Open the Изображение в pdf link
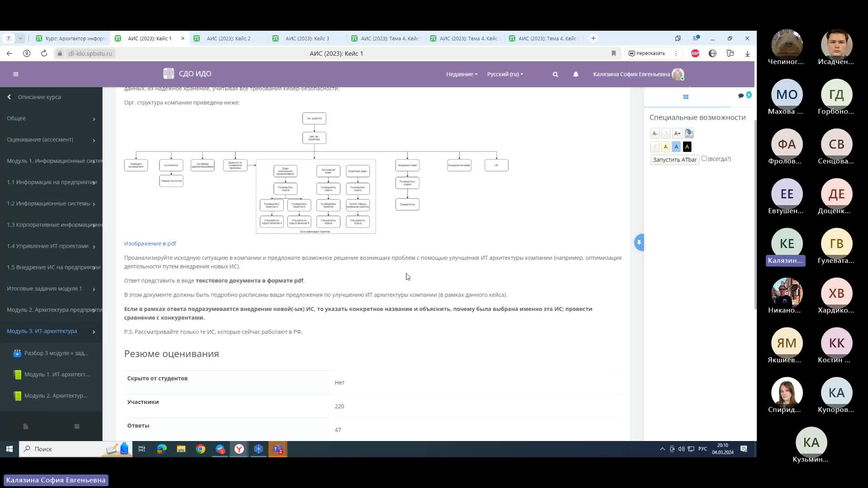The height and width of the screenshot is (488, 868). point(150,244)
